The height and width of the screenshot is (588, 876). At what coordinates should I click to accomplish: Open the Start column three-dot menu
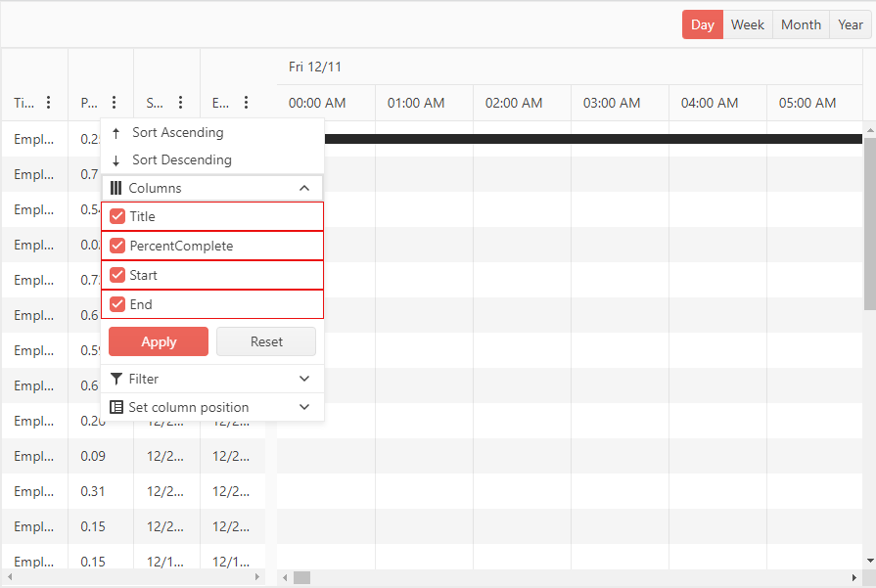[x=180, y=103]
